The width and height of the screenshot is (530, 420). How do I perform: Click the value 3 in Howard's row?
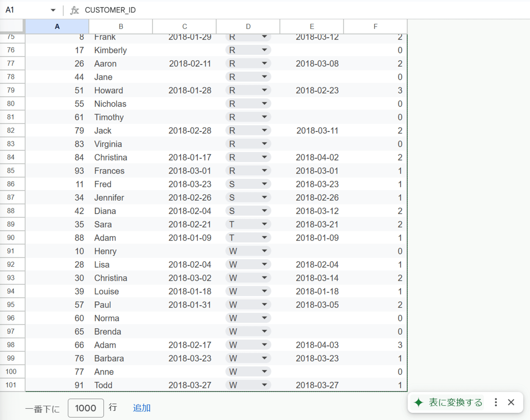(400, 90)
